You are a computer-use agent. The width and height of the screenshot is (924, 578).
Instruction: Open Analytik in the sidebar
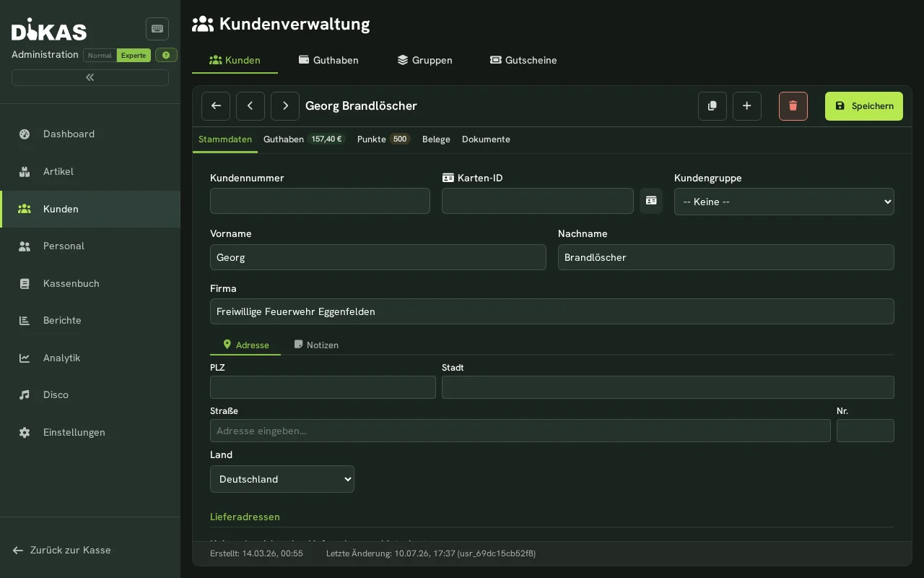[90, 358]
